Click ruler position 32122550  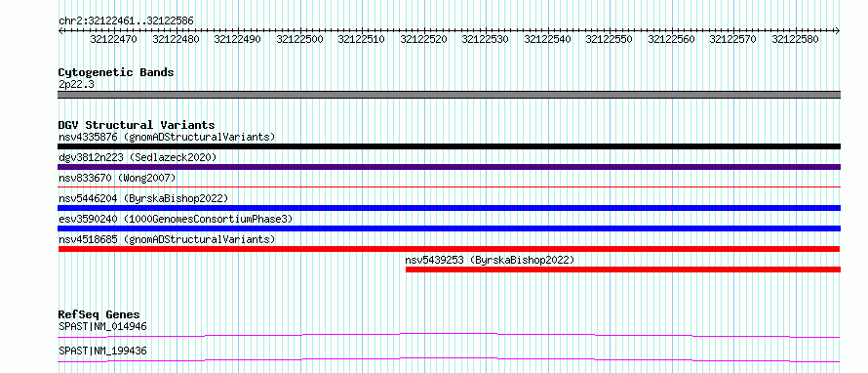pos(609,39)
